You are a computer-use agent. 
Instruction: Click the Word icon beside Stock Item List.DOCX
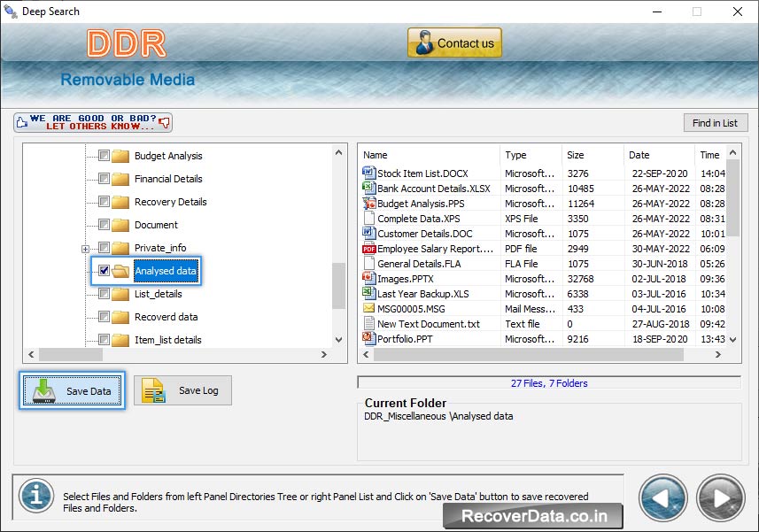coord(368,173)
